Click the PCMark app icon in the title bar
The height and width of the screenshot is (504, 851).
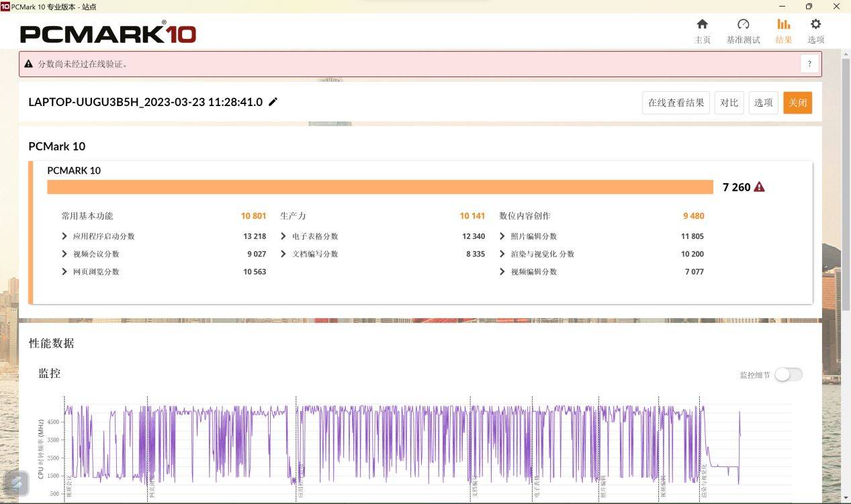point(7,7)
